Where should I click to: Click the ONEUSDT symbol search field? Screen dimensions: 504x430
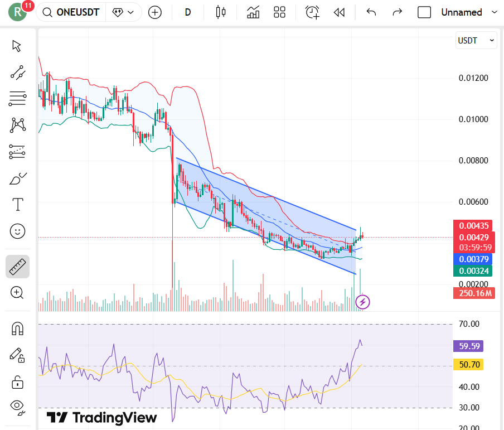[78, 12]
